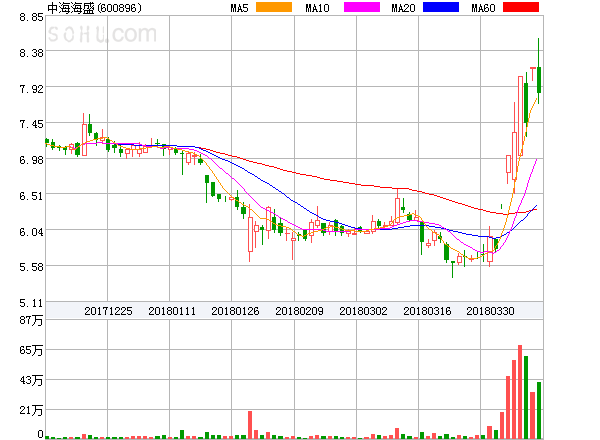This screenshot has height=440, width=600.
Task: Click the magenta MA10 legend swatch
Action: [362, 7]
